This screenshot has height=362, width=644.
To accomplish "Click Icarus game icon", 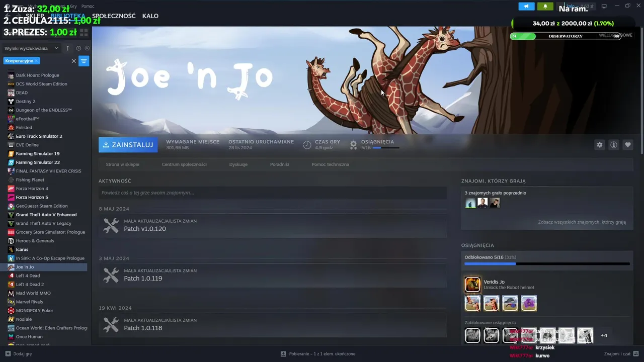I will [x=11, y=249].
